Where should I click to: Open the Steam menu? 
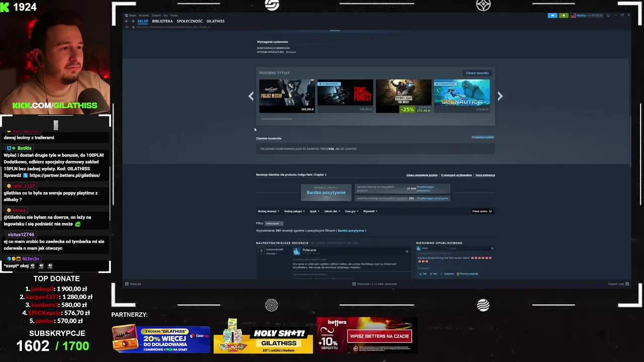[x=131, y=16]
